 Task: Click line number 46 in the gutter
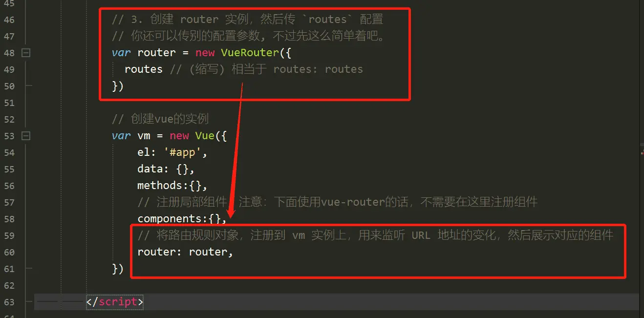[x=9, y=20]
